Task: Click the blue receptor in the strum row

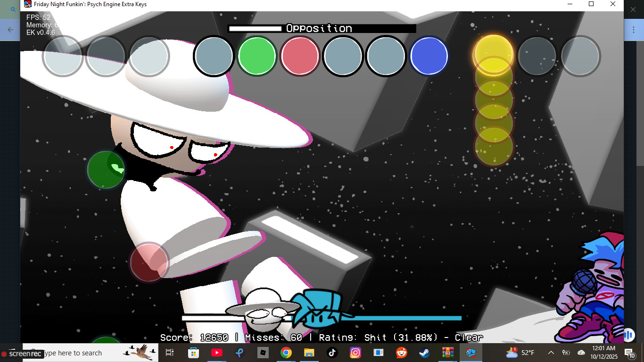Action: pyautogui.click(x=429, y=56)
